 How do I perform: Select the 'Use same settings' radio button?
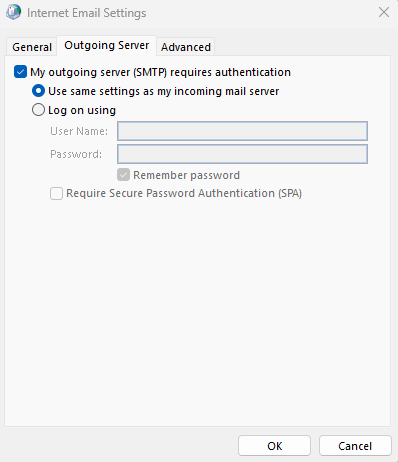(38, 91)
